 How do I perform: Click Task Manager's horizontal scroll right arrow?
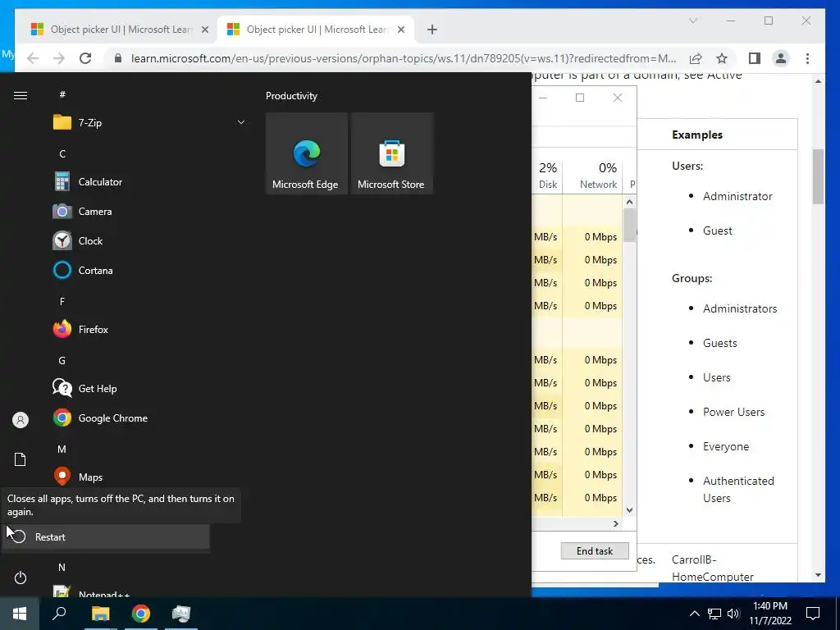(x=615, y=523)
